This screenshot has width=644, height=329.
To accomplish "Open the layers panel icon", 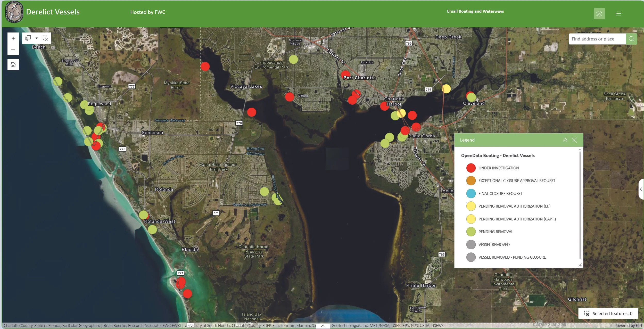I will [x=599, y=13].
